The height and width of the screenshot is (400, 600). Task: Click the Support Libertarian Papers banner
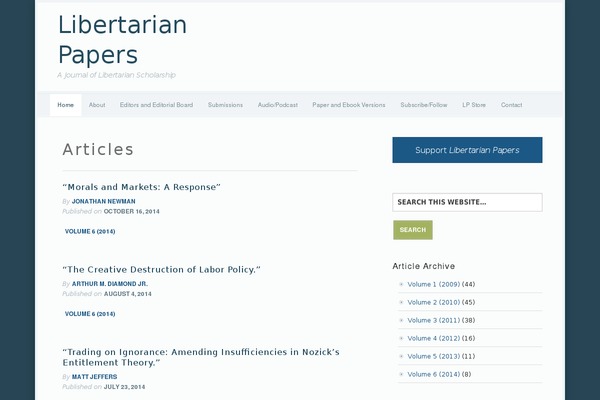pos(467,150)
